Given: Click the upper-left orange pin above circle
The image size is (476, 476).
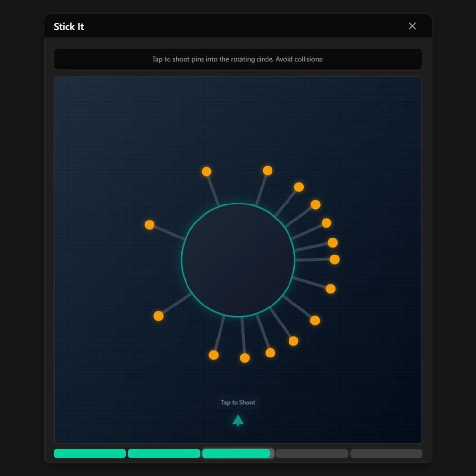Looking at the screenshot, I should 206,171.
